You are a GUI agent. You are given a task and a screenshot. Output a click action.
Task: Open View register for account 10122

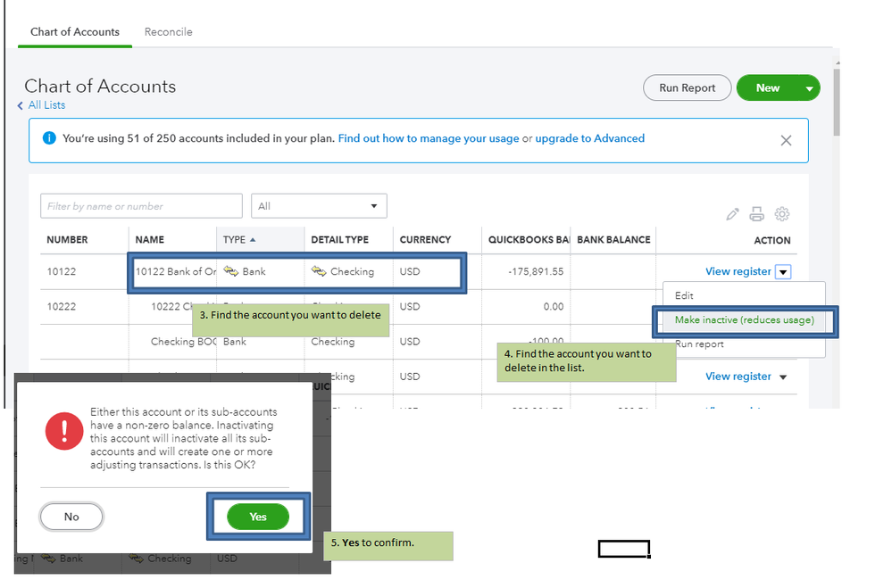click(738, 271)
